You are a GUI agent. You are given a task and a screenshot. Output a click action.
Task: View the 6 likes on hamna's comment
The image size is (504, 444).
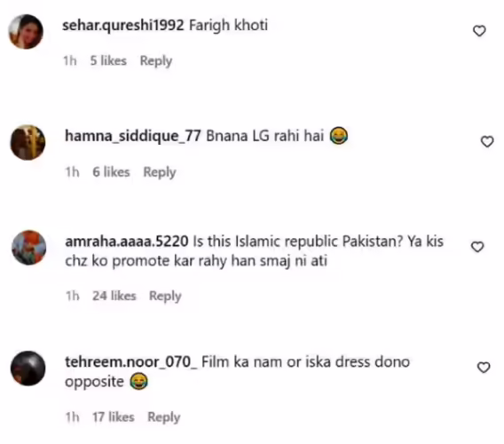pyautogui.click(x=111, y=171)
